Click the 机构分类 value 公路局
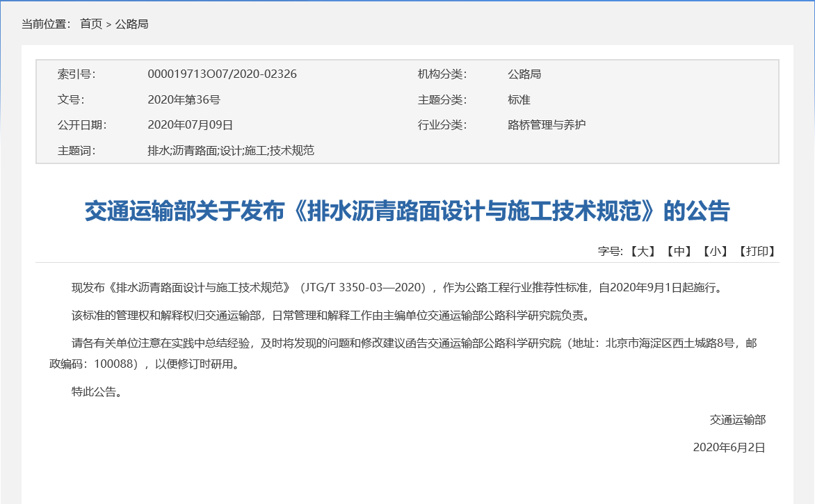Image resolution: width=815 pixels, height=504 pixels. tap(524, 74)
